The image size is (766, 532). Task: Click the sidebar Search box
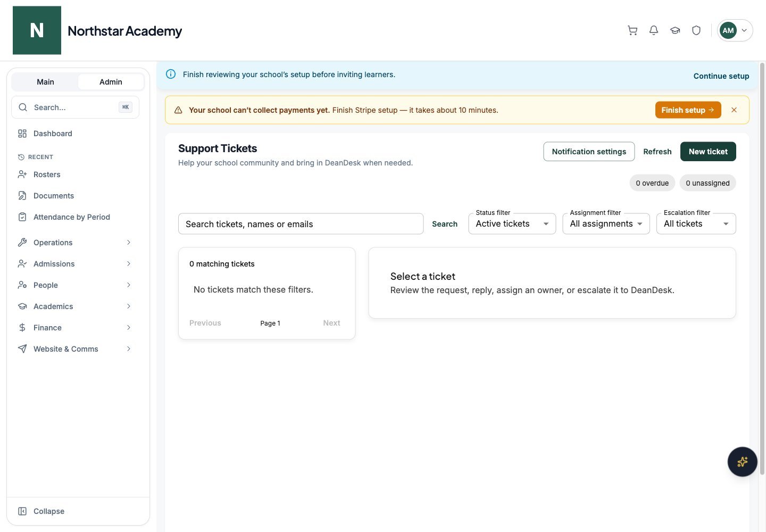75,107
